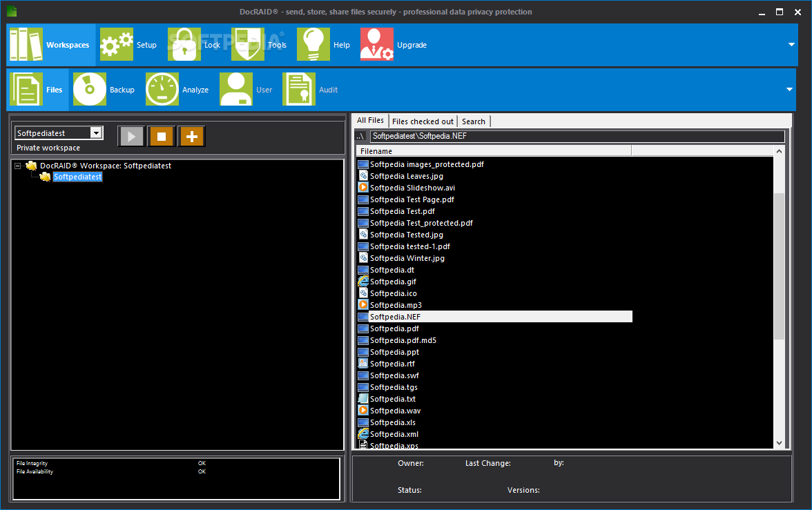
Task: Select Softpedia Test_protected.pdf file
Action: point(421,223)
